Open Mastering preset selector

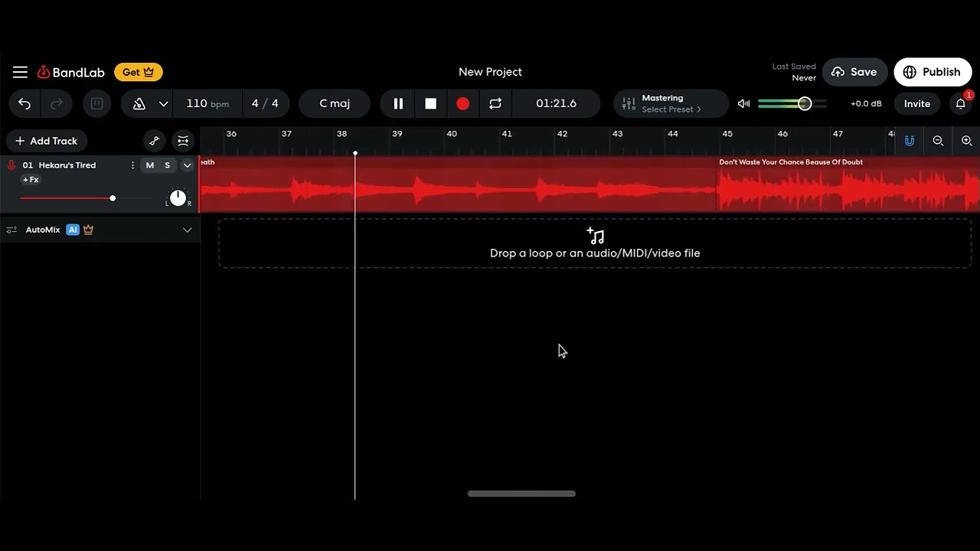pos(671,103)
